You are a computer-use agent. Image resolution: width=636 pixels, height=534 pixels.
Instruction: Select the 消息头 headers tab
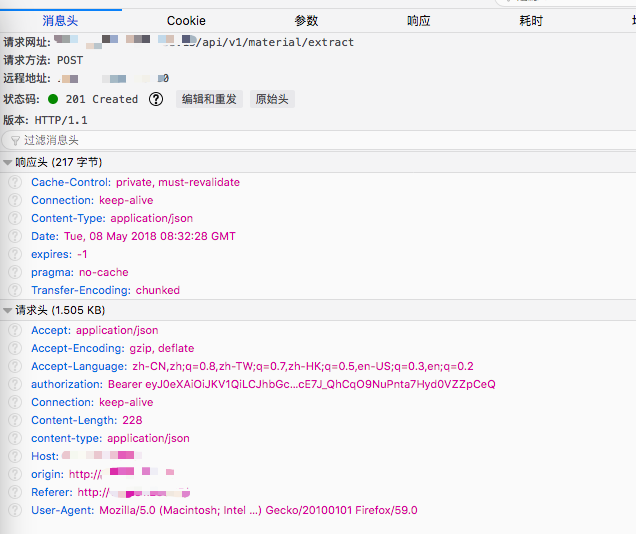(x=61, y=20)
